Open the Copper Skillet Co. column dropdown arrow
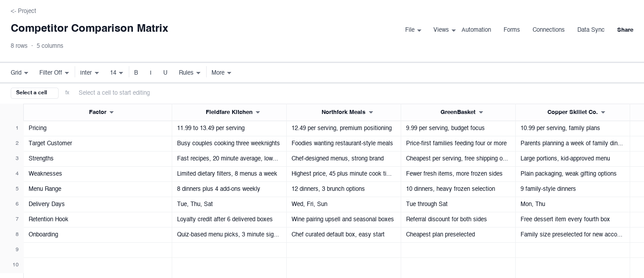This screenshot has height=278, width=644. click(603, 113)
